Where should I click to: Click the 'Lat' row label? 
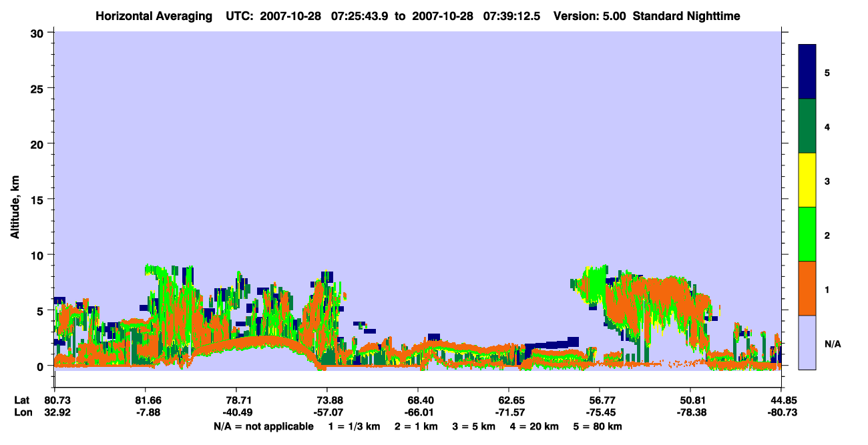pos(22,400)
